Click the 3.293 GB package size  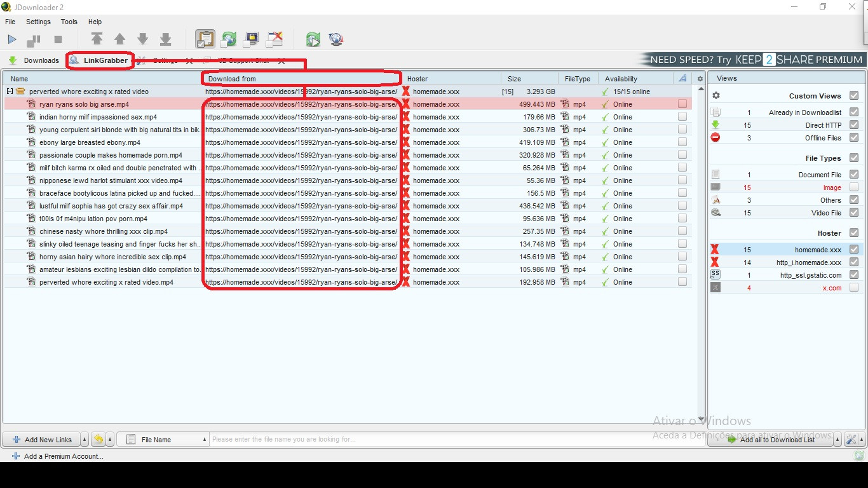coord(541,91)
